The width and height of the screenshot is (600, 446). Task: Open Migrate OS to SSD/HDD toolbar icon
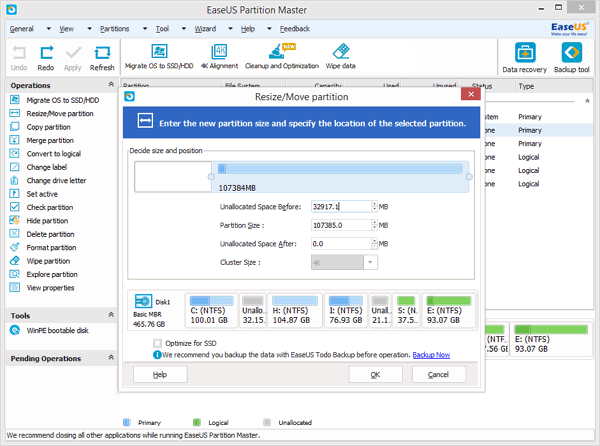click(x=159, y=57)
